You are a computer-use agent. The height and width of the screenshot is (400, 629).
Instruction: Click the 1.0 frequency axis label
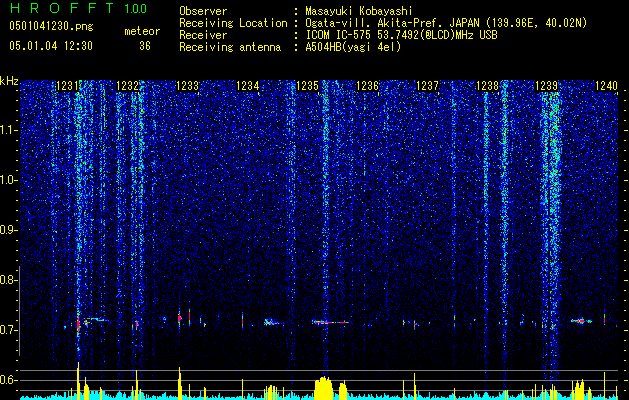(x=8, y=180)
